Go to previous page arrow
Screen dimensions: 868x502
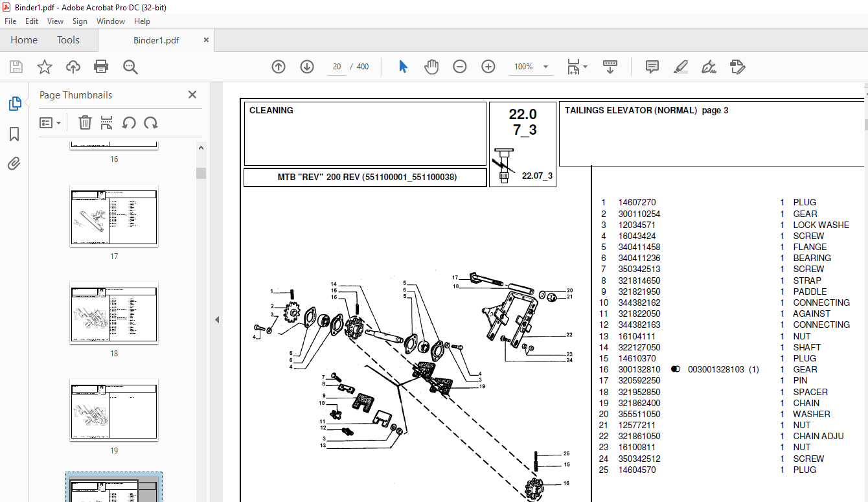pos(279,67)
